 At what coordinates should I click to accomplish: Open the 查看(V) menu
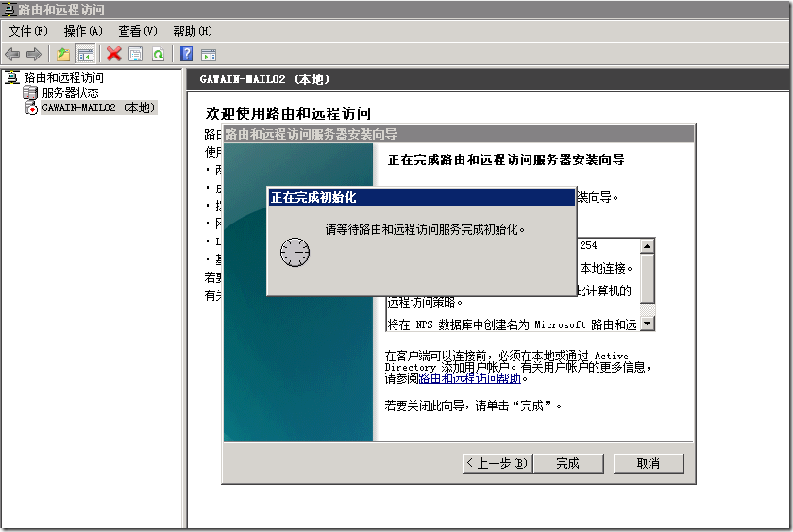click(138, 31)
